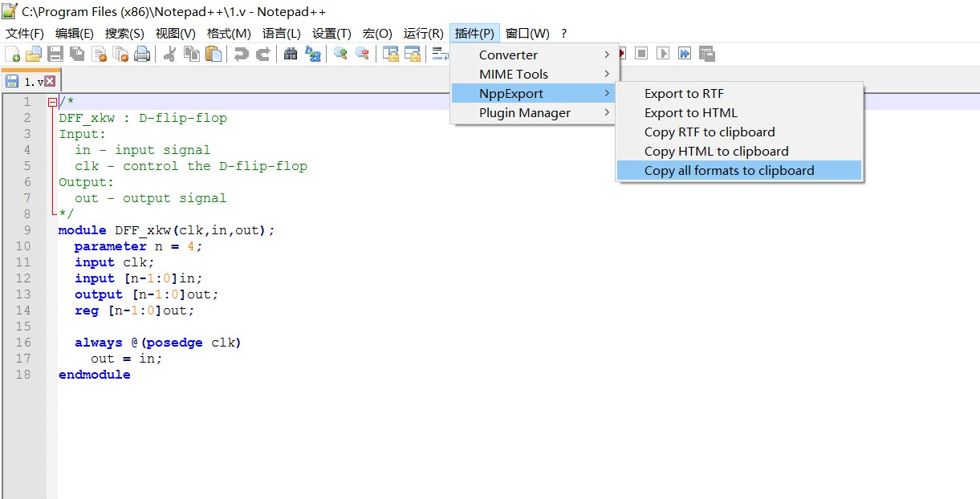Viewport: 980px width, 499px height.
Task: Save the current file via toolbar
Action: point(55,55)
